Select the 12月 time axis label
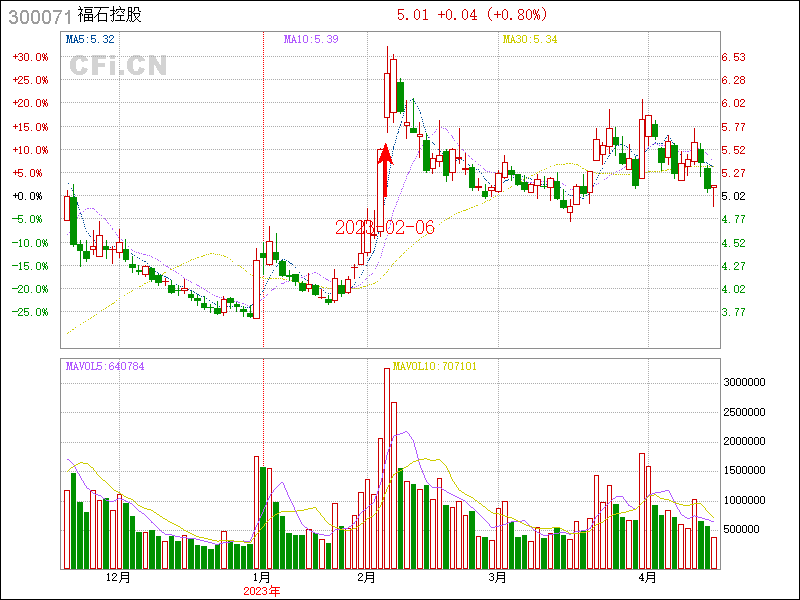 click(x=118, y=577)
